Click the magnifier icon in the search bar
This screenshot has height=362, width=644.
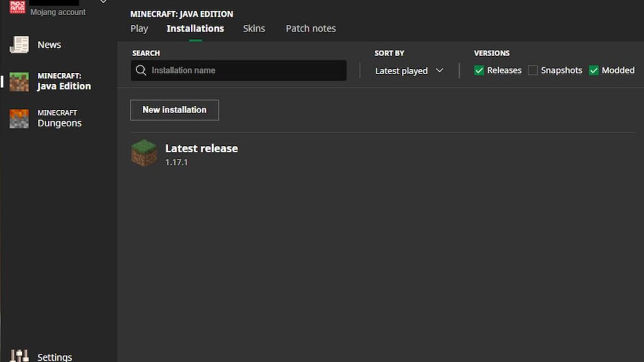click(x=141, y=70)
